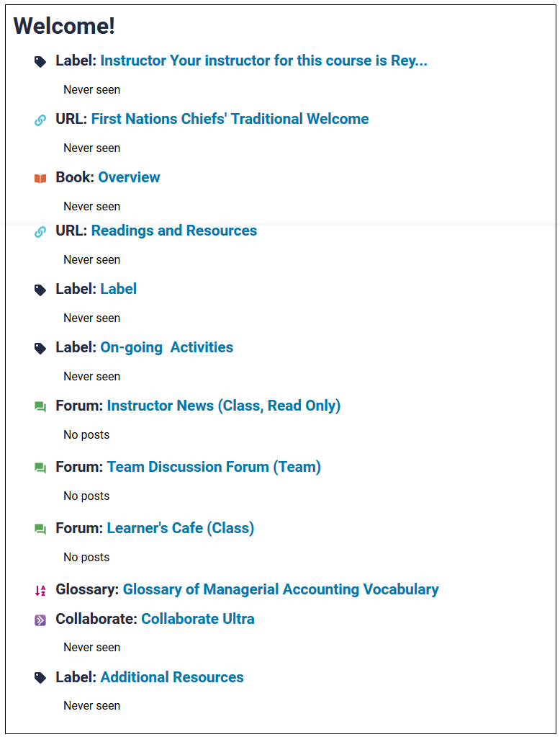This screenshot has width=560, height=737.
Task: Open the Collaborate Ultra link
Action: click(198, 619)
